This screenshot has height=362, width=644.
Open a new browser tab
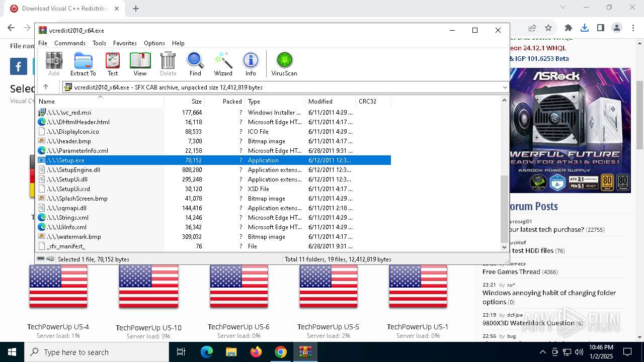tap(136, 9)
